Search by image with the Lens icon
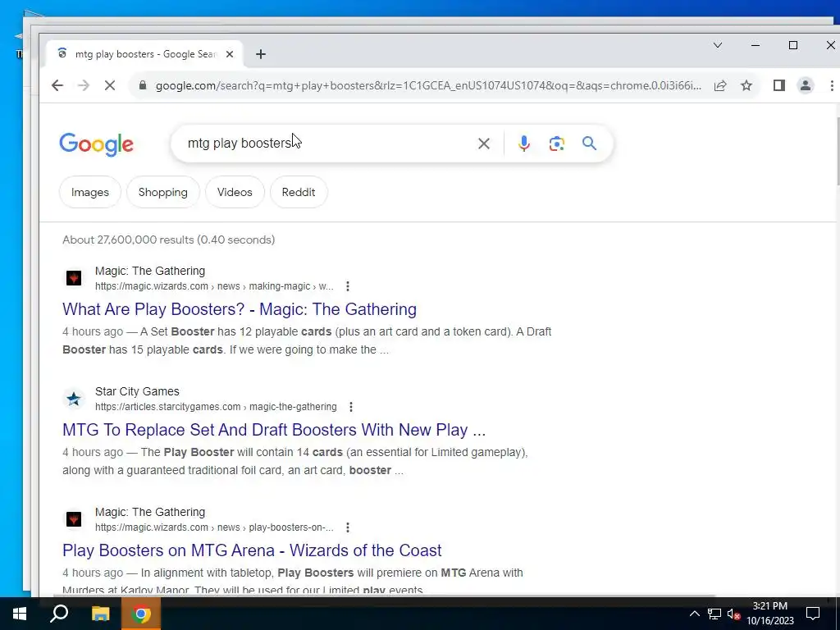Screen dimensions: 840x630 557,144
